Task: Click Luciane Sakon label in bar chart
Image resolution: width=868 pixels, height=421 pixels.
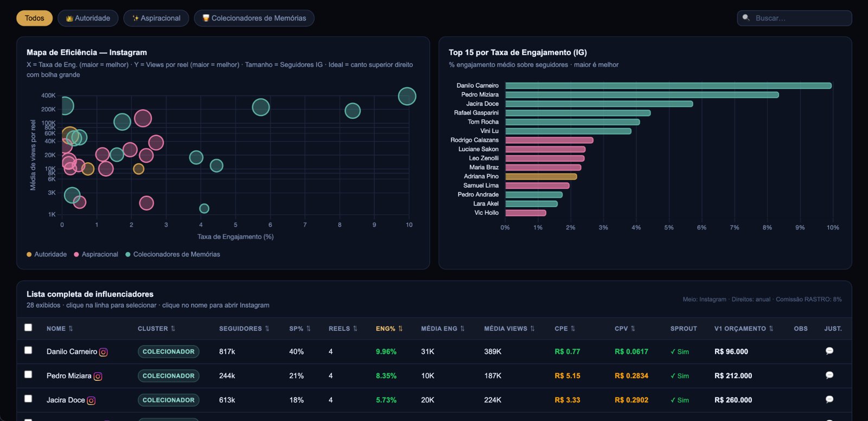Action: (x=478, y=149)
